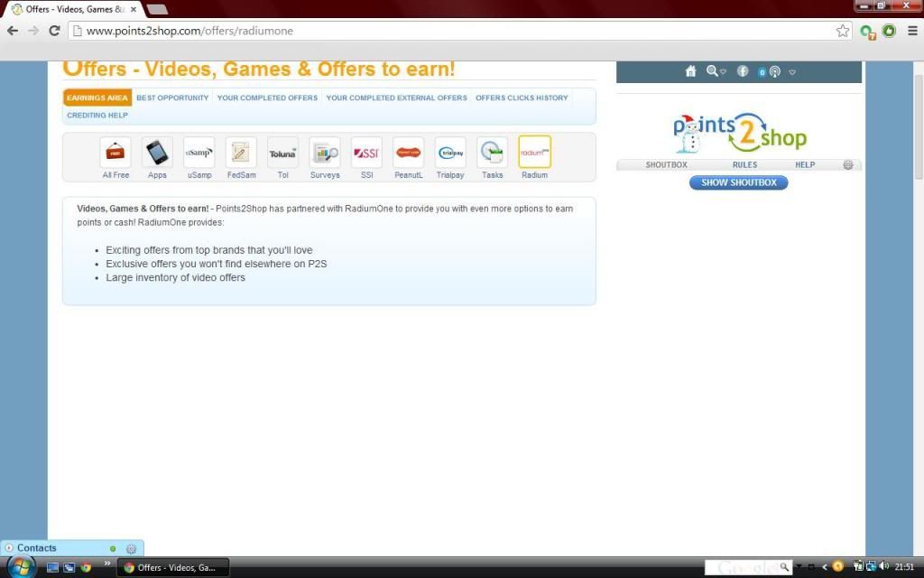Open the Windows Start menu

coord(21,567)
